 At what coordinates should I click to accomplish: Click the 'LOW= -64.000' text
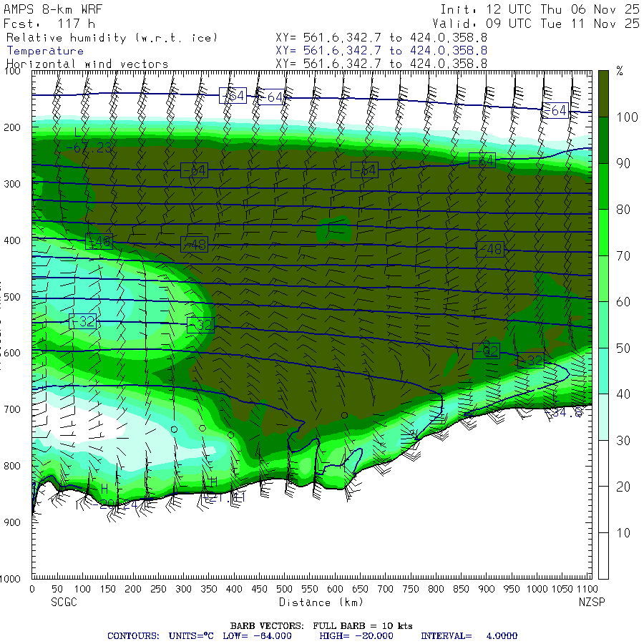click(257, 636)
